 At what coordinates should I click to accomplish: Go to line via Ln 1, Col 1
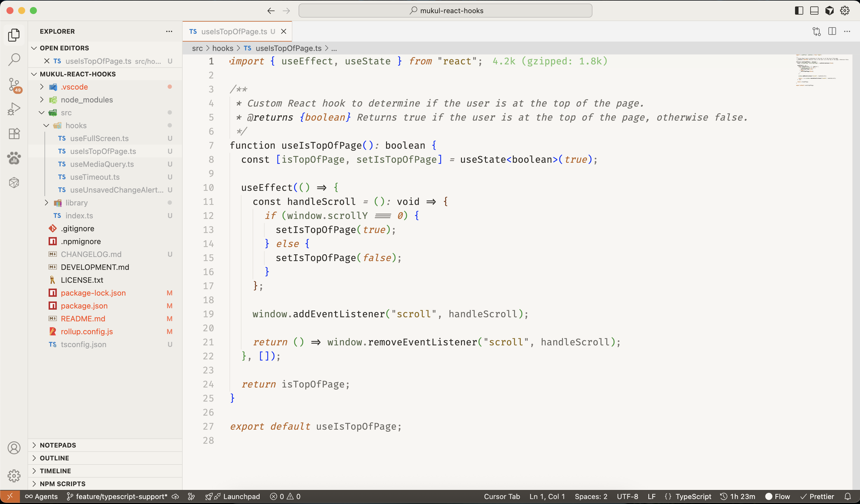pyautogui.click(x=547, y=496)
